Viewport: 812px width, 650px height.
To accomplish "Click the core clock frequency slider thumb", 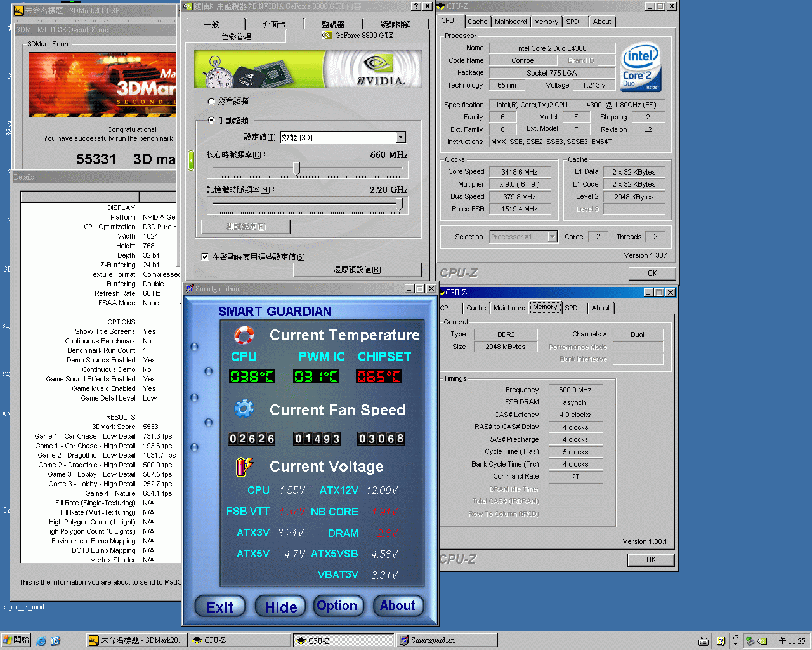I will coord(296,169).
